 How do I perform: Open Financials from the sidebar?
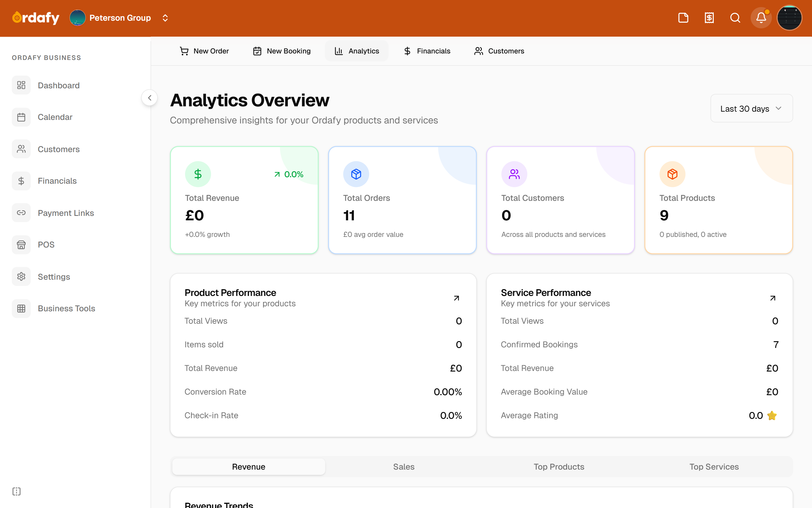(76, 181)
